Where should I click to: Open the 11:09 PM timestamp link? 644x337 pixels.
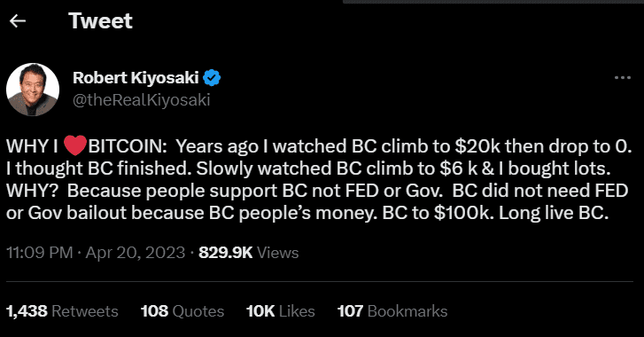40,253
